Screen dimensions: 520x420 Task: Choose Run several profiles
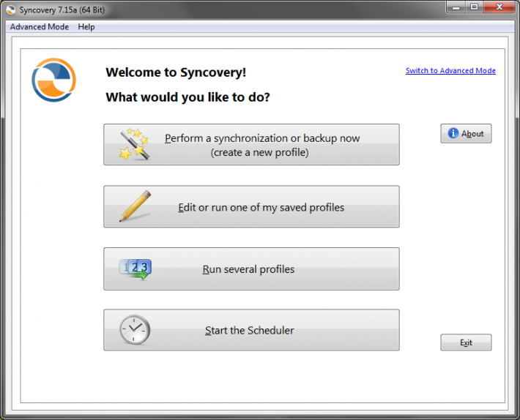[x=251, y=269]
